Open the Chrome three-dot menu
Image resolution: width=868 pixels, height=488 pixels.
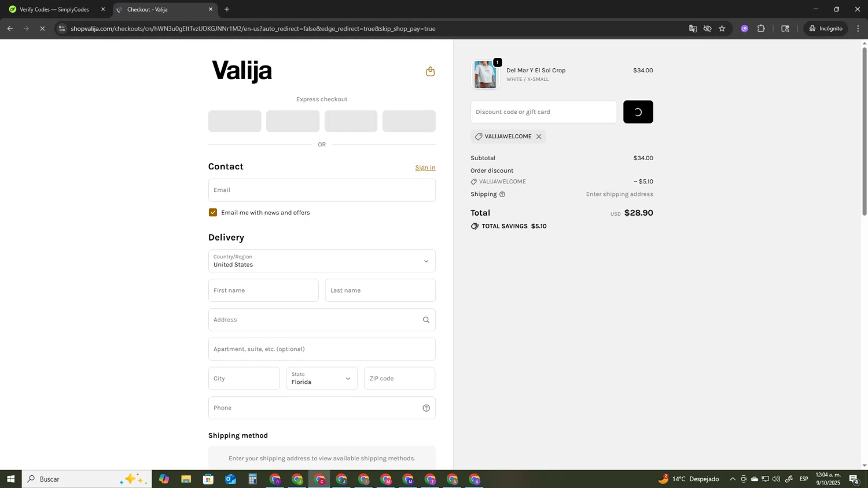click(x=858, y=28)
